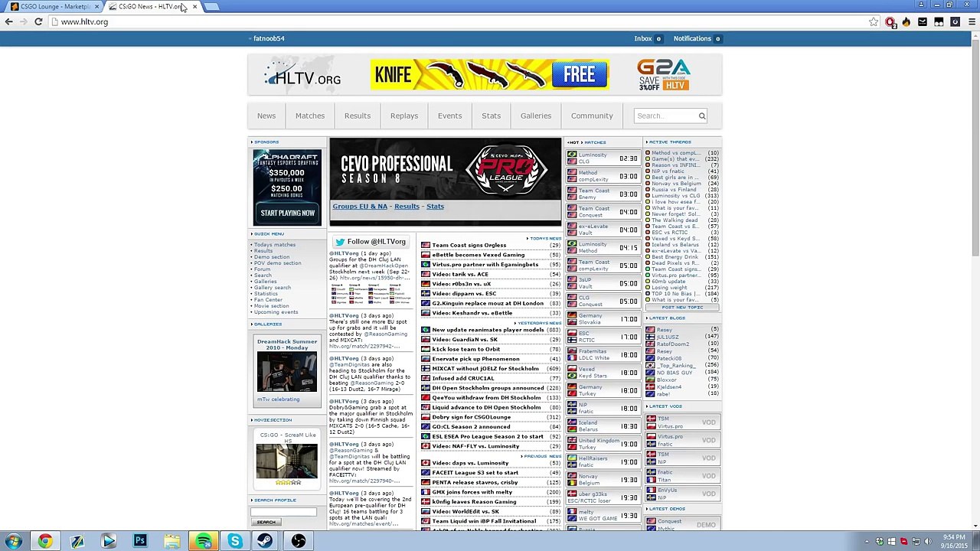Image resolution: width=980 pixels, height=551 pixels.
Task: Click Upcoming events in Quick Menu
Action: click(276, 312)
